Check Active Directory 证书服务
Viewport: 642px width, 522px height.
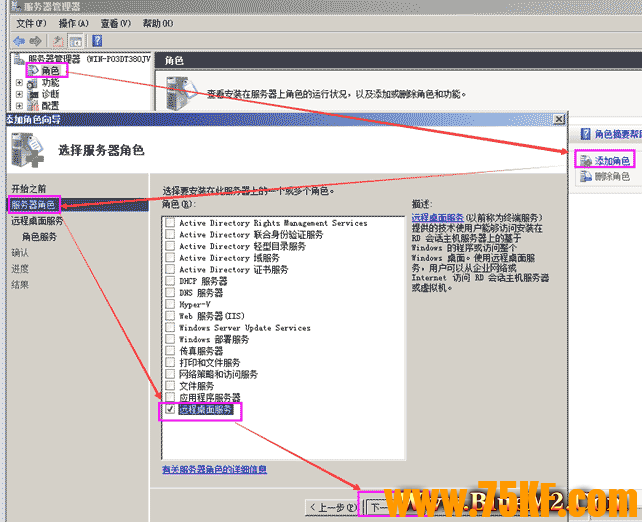170,269
